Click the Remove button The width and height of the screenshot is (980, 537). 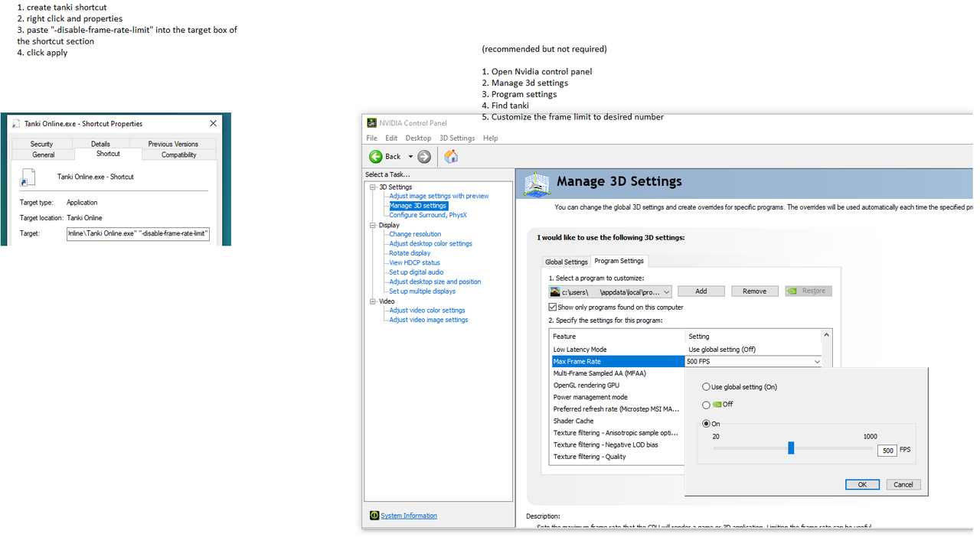pos(754,291)
